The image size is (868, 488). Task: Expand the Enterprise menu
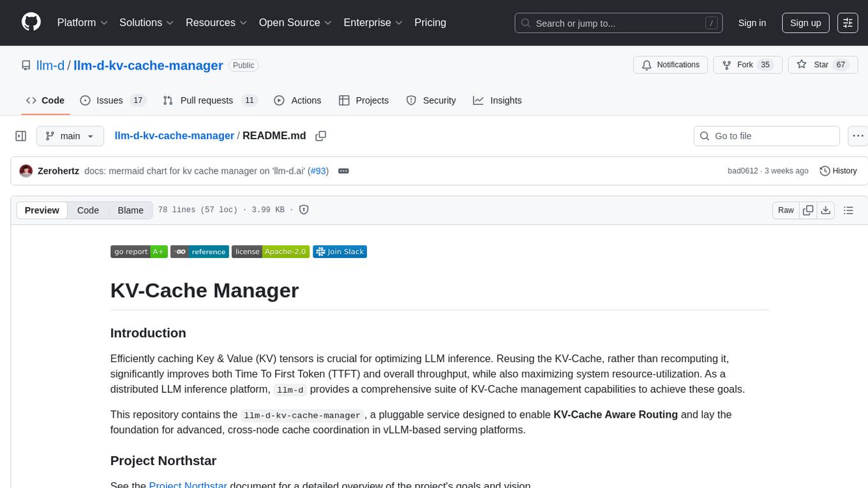[373, 22]
